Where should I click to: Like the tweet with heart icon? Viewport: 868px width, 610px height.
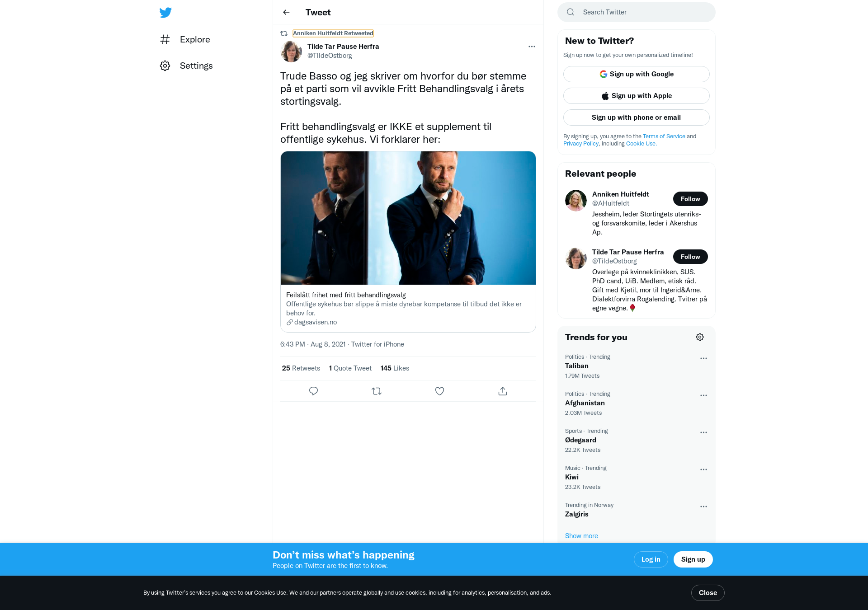tap(439, 391)
